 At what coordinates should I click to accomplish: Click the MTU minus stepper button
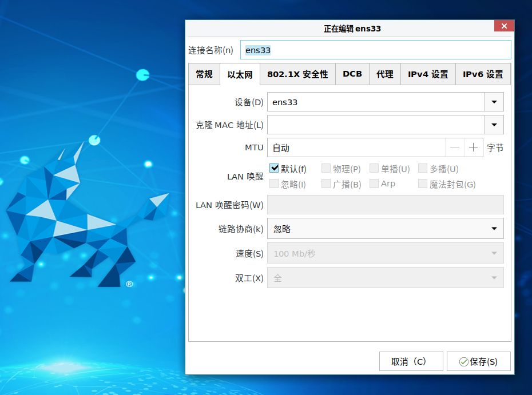pyautogui.click(x=455, y=147)
